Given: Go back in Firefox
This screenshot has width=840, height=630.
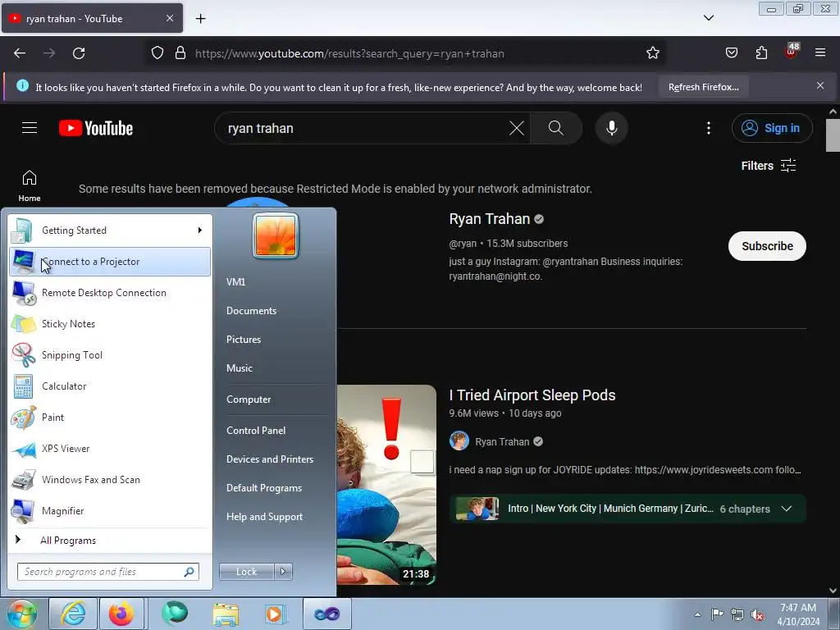Looking at the screenshot, I should tap(20, 53).
